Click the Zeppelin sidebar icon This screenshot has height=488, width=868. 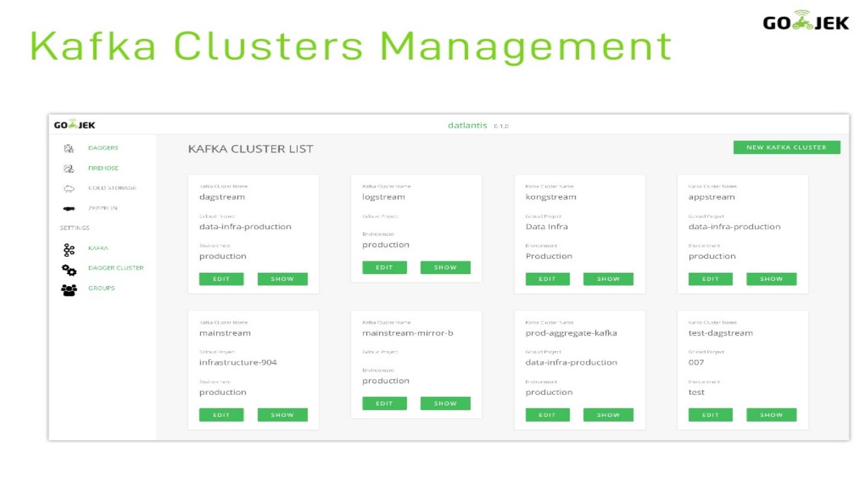(x=69, y=208)
